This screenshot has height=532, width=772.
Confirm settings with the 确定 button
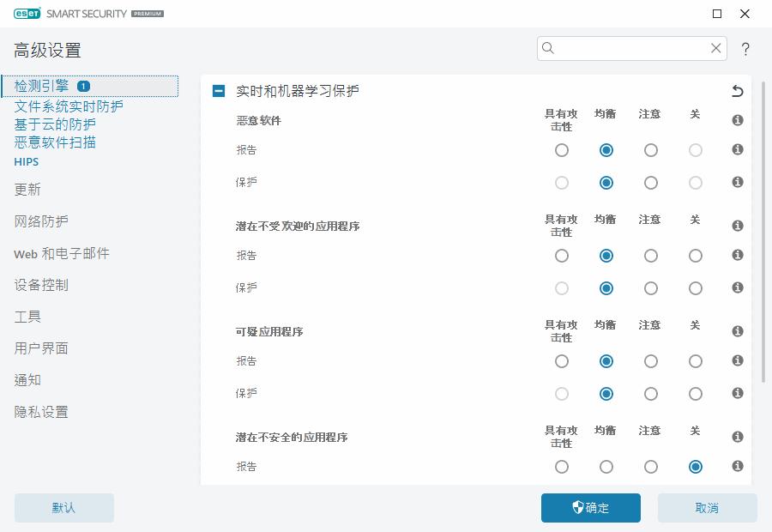point(590,508)
